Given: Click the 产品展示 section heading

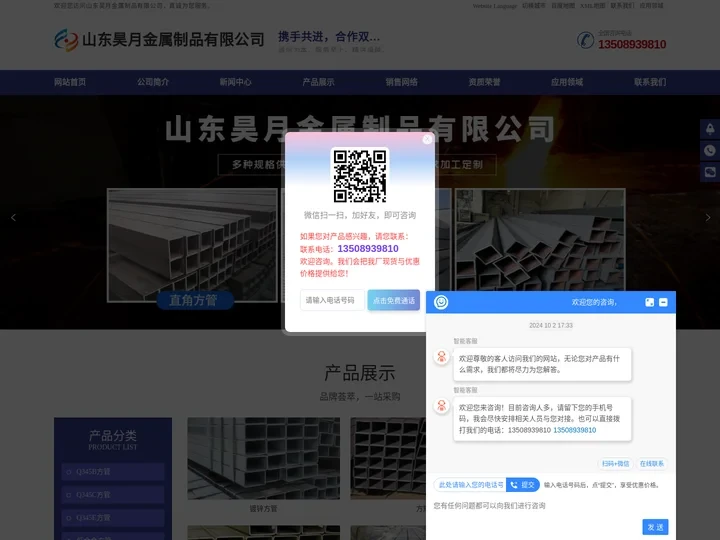Looking at the screenshot, I should (360, 373).
